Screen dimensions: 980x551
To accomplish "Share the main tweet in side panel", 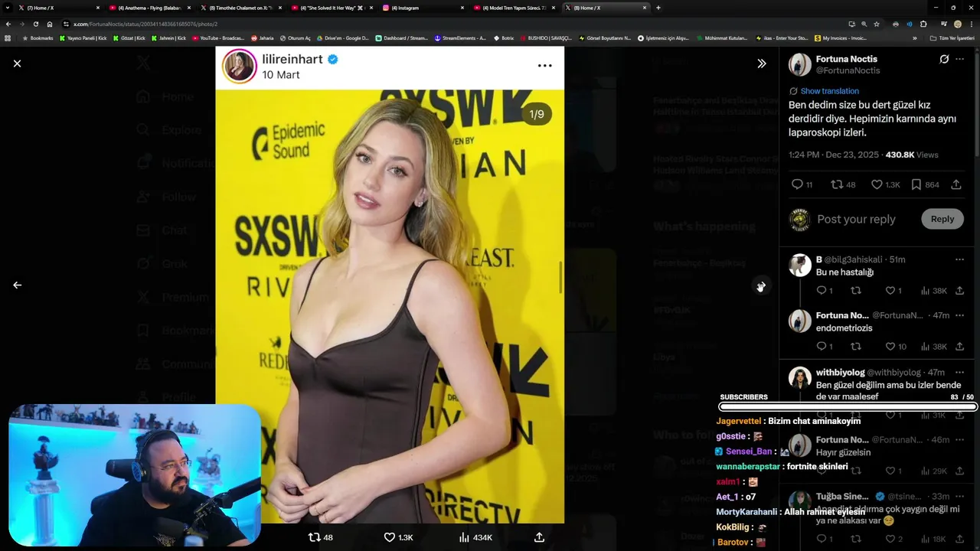I will tap(956, 184).
